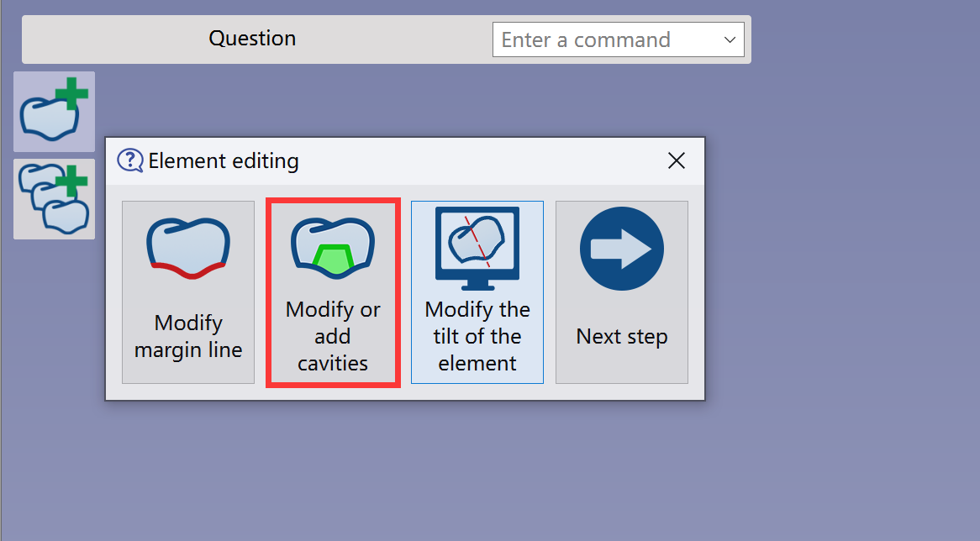This screenshot has height=541, width=980.
Task: Expand the Enter a command dropdown arrow
Action: [x=730, y=40]
